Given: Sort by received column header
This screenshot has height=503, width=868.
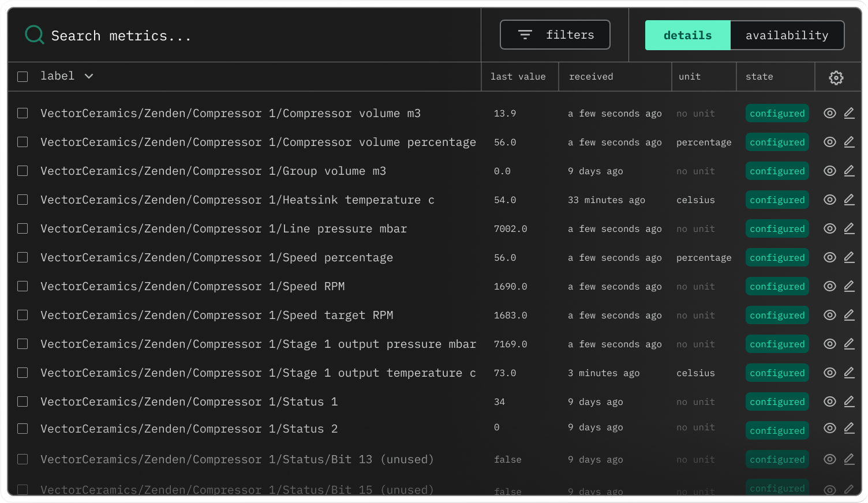Looking at the screenshot, I should pos(591,77).
